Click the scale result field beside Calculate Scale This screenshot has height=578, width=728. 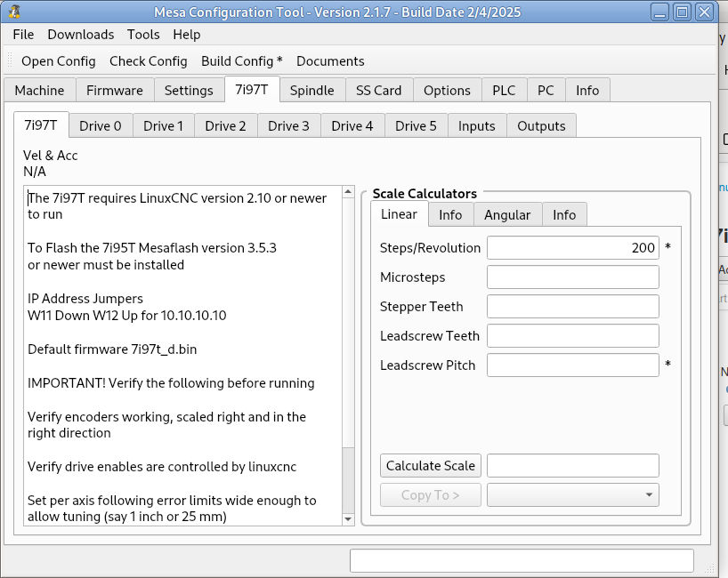tap(573, 465)
